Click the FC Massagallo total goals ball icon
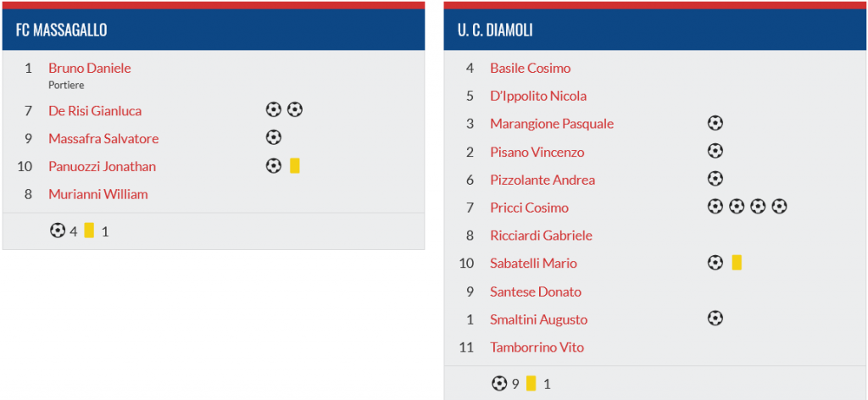The image size is (868, 400). pos(57,231)
